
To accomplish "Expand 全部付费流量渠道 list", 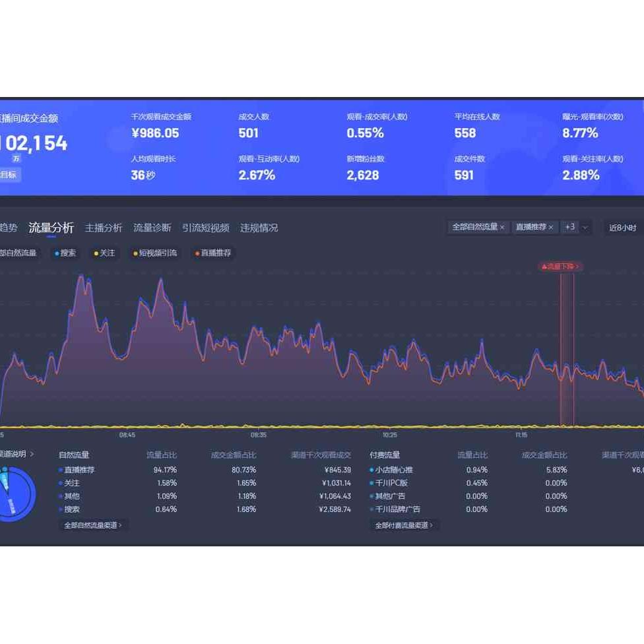I will click(404, 525).
